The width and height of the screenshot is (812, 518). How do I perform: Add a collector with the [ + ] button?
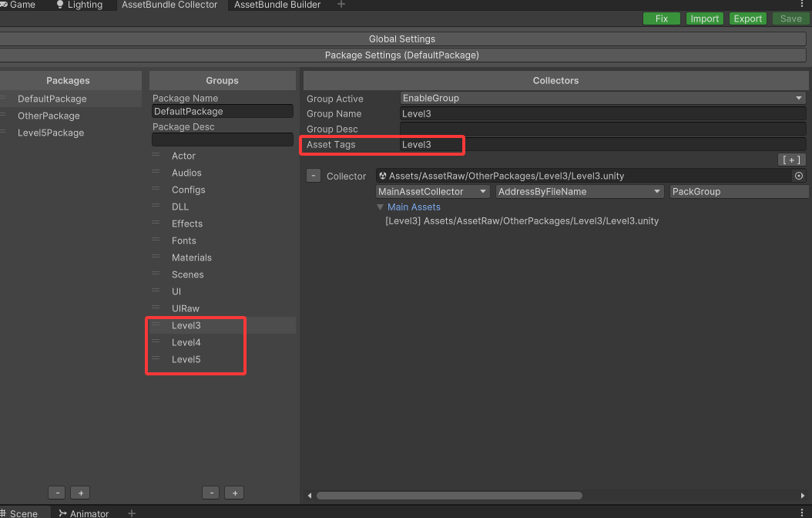click(x=791, y=160)
